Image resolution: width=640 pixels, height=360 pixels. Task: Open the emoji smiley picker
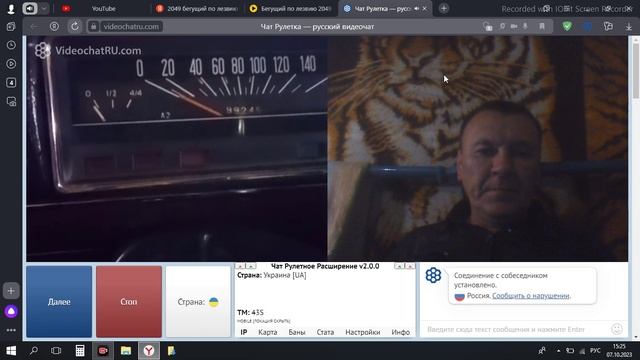pyautogui.click(x=617, y=329)
